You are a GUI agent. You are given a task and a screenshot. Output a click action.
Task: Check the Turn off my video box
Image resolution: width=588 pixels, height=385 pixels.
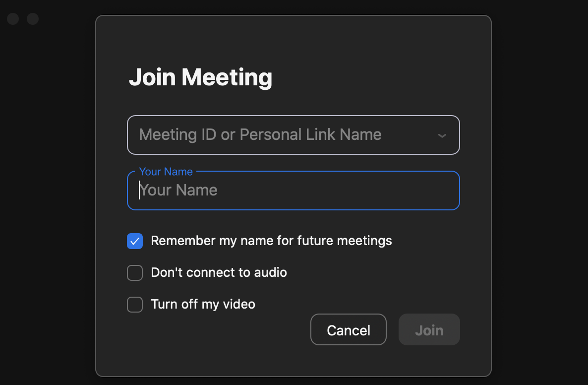(x=135, y=304)
